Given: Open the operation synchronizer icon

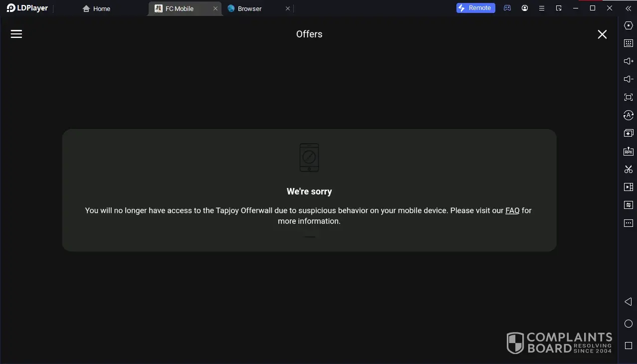Looking at the screenshot, I should point(629,115).
